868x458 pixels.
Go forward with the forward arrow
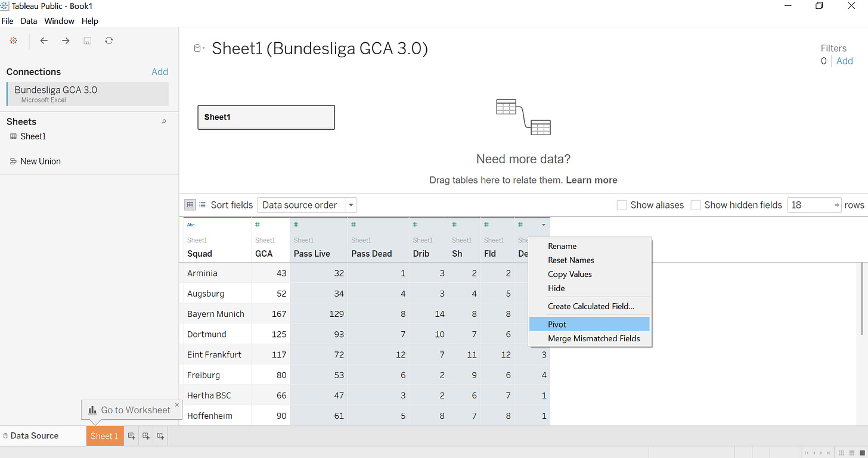point(66,40)
